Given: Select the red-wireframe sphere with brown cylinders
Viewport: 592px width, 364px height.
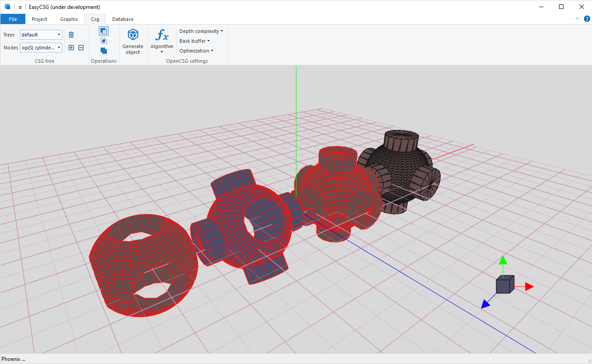Looking at the screenshot, I should point(338,194).
